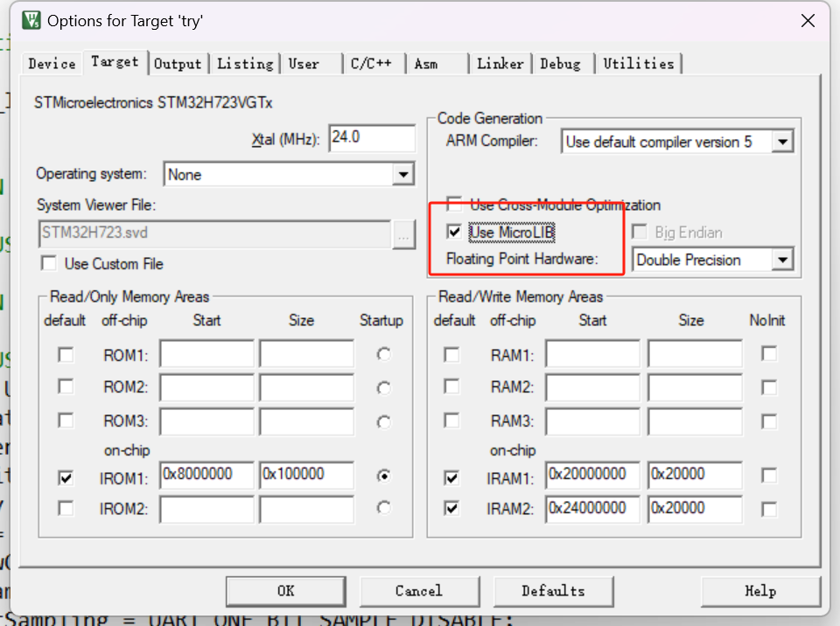Check the IROM2 default checkbox
The height and width of the screenshot is (626, 840).
(66, 508)
